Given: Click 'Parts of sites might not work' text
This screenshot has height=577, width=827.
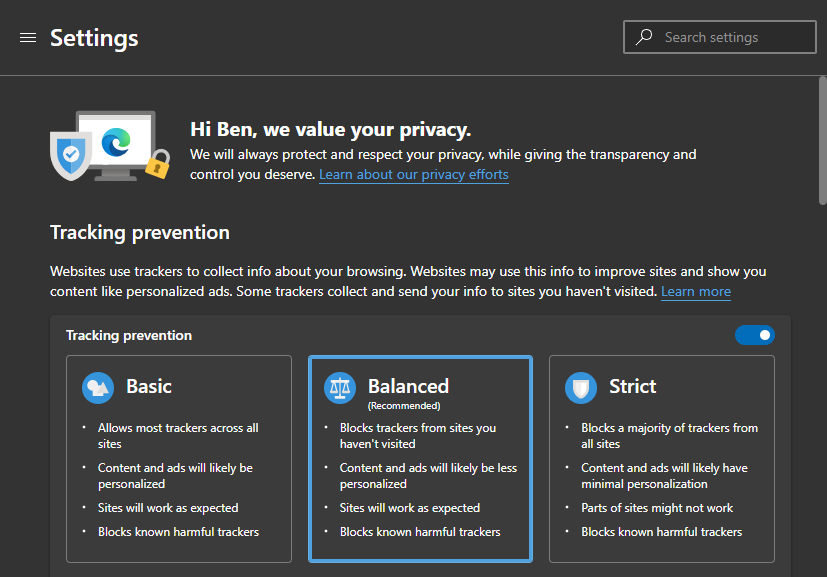Looking at the screenshot, I should (657, 508).
